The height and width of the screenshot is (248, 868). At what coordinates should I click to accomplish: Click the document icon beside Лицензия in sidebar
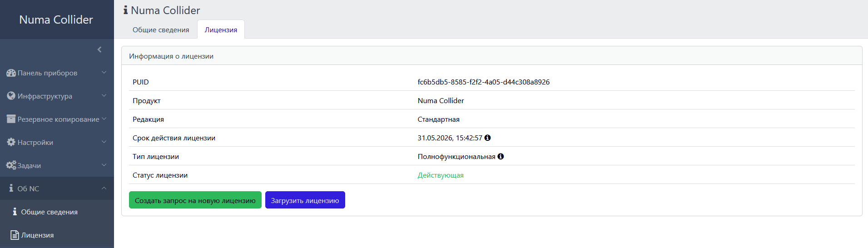[15, 235]
